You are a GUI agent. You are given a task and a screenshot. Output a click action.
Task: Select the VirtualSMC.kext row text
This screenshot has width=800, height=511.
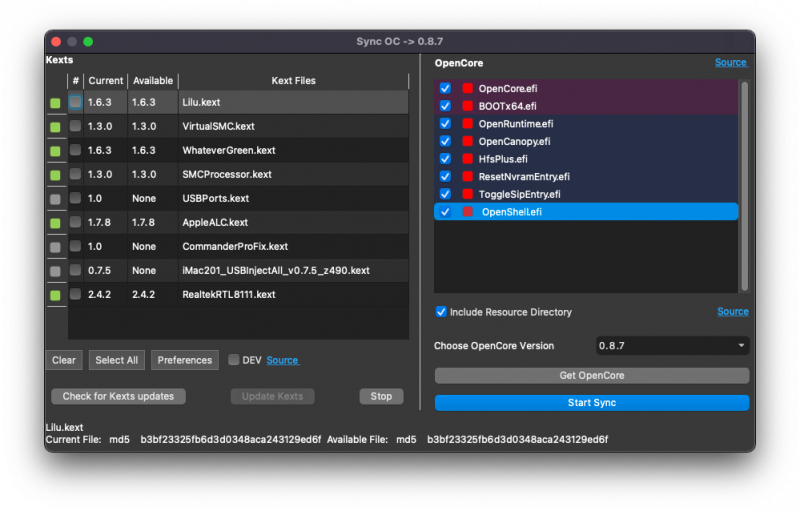pos(218,126)
